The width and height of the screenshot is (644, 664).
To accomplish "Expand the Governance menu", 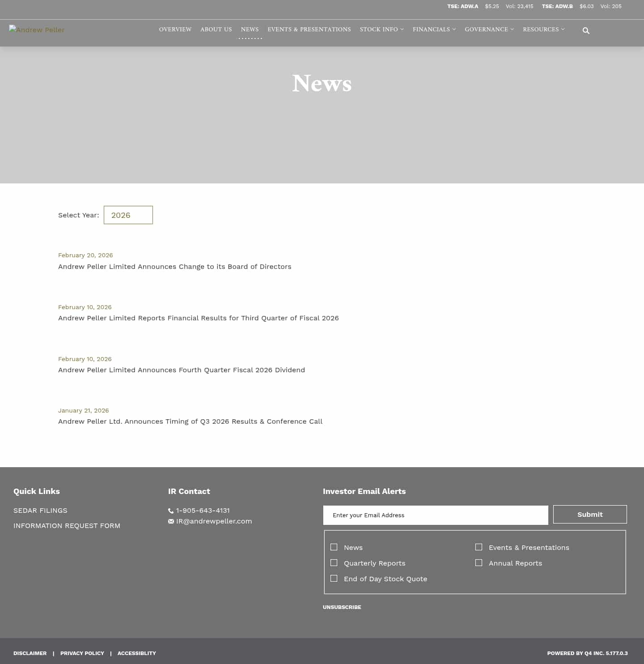I will [488, 30].
